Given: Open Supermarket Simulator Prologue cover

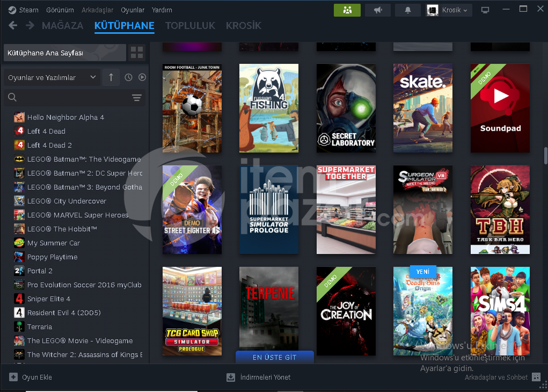Looking at the screenshot, I should [x=269, y=209].
